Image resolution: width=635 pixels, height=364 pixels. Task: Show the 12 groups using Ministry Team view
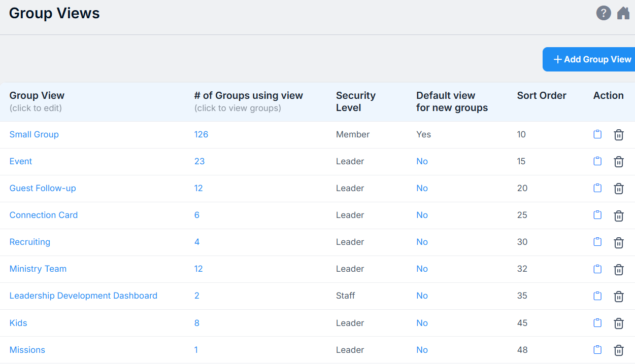[x=198, y=269]
